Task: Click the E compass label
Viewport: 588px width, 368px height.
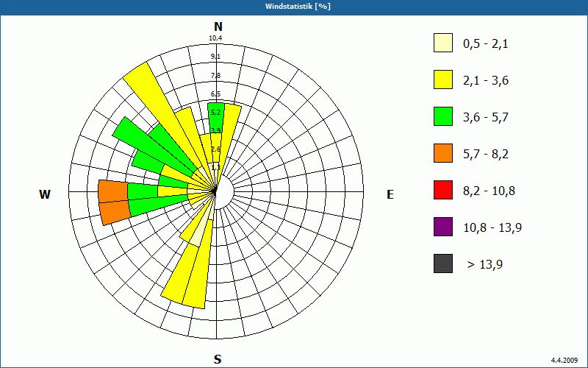Action: tap(390, 194)
